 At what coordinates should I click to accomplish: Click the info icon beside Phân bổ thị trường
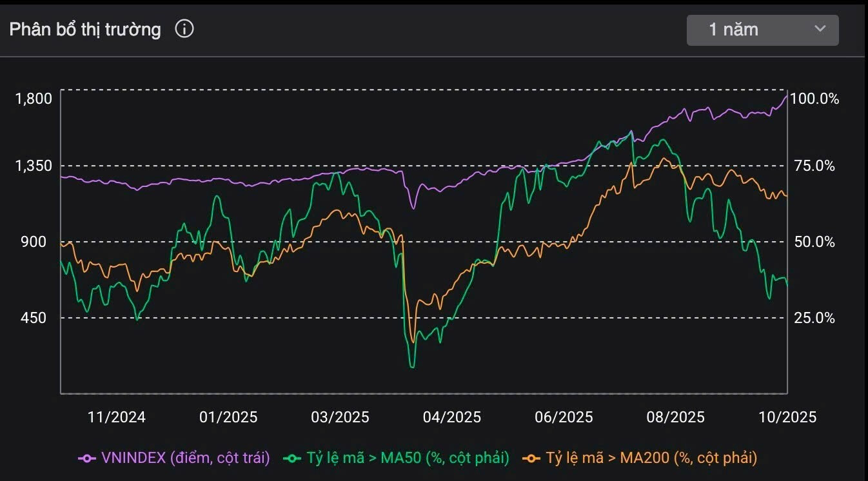[x=184, y=29]
